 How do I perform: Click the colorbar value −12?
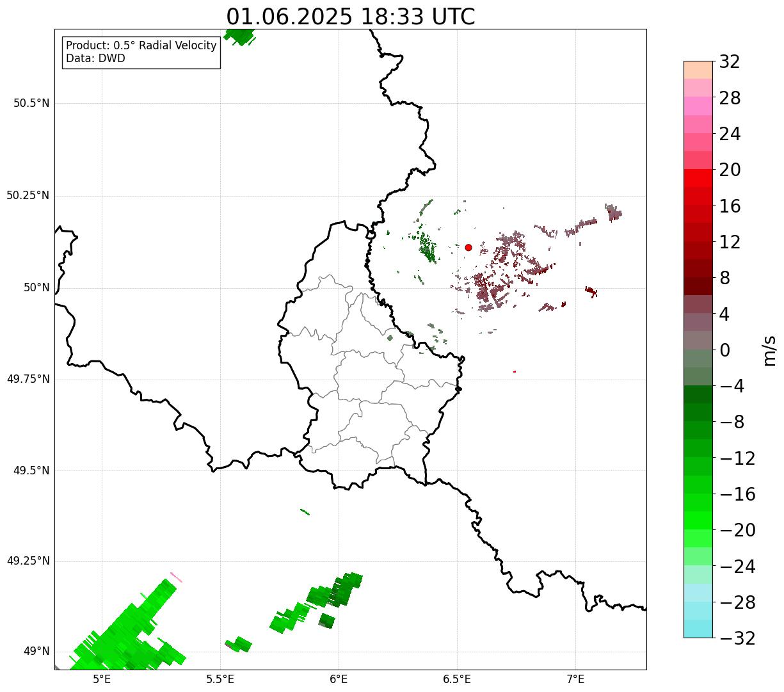(x=737, y=458)
